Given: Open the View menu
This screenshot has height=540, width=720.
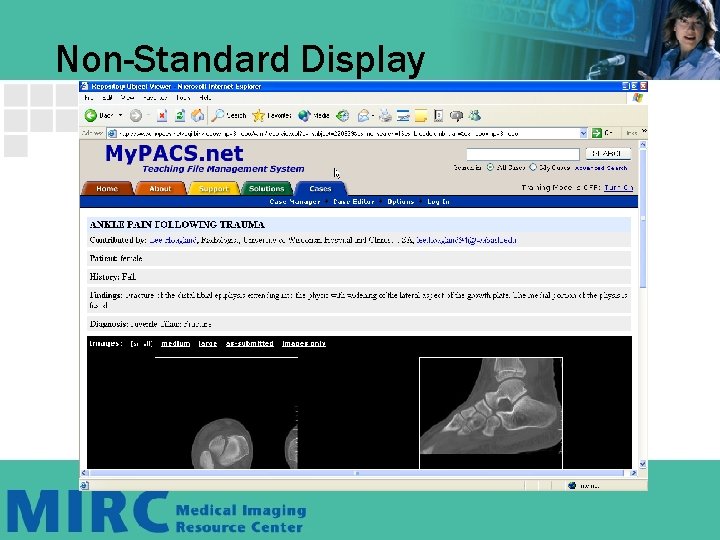Looking at the screenshot, I should tap(128, 98).
